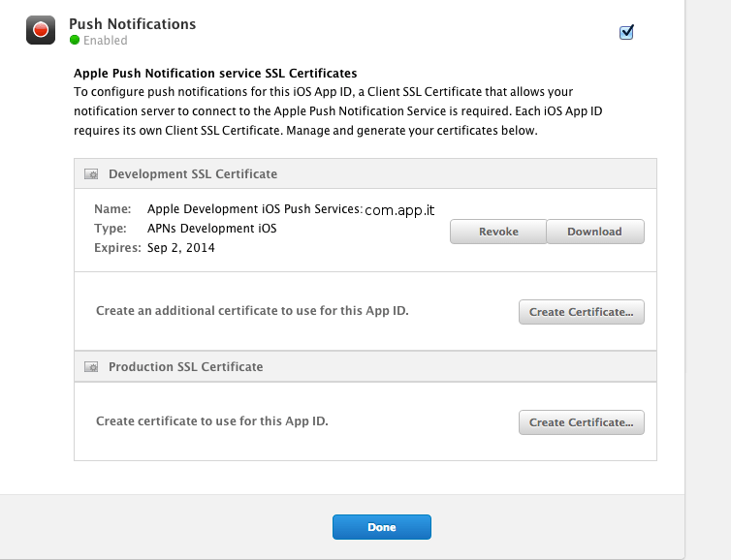
Task: Click the red Push Notifications service icon
Action: 41,31
